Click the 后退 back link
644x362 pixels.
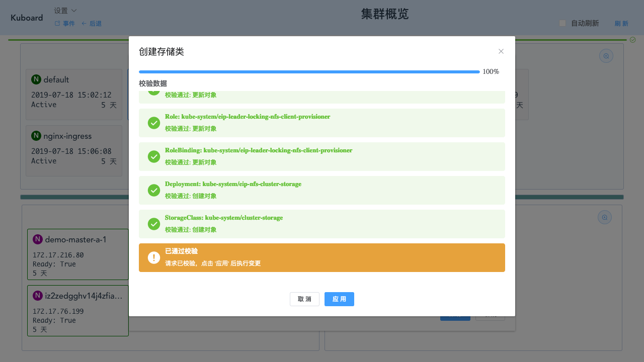[x=92, y=24]
